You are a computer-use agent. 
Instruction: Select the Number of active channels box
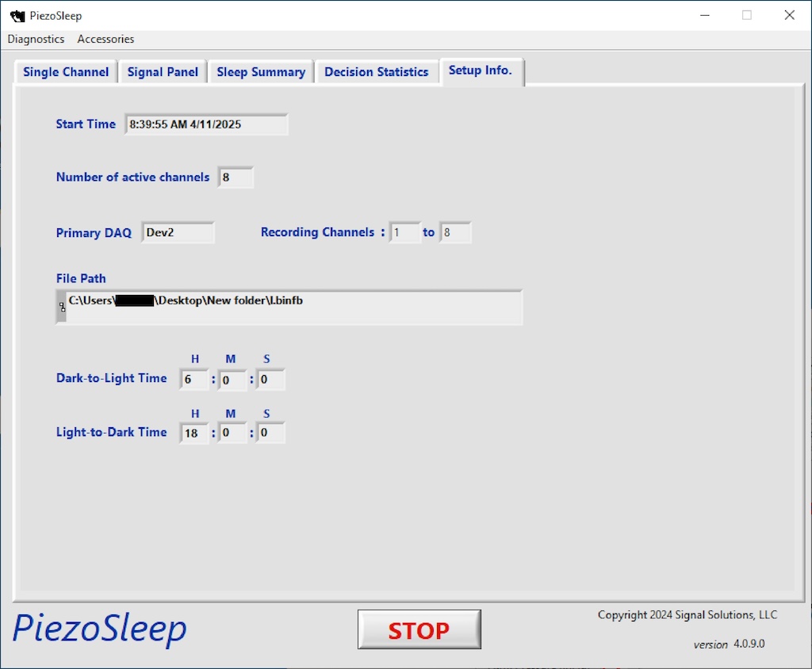coord(236,178)
